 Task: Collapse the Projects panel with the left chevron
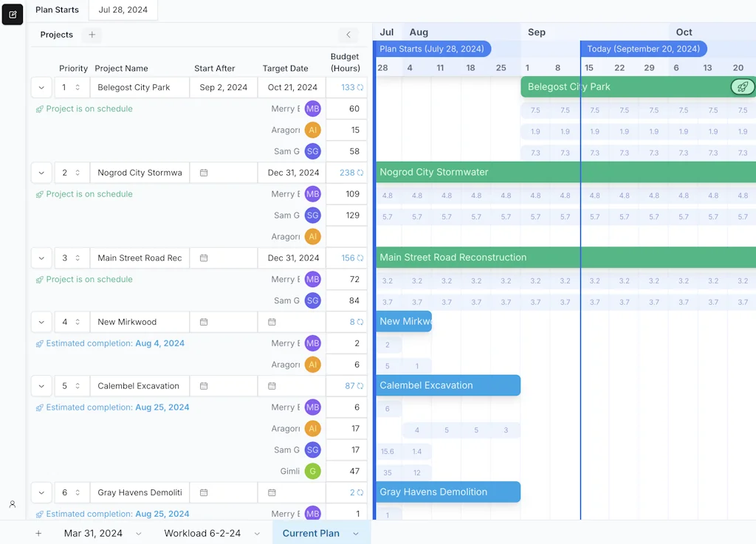point(348,35)
